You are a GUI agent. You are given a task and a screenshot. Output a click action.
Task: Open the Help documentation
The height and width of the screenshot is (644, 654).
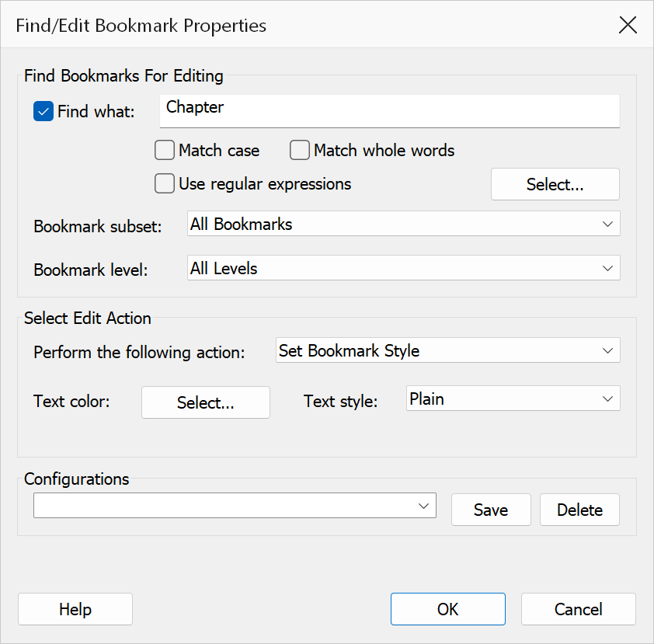pos(75,609)
